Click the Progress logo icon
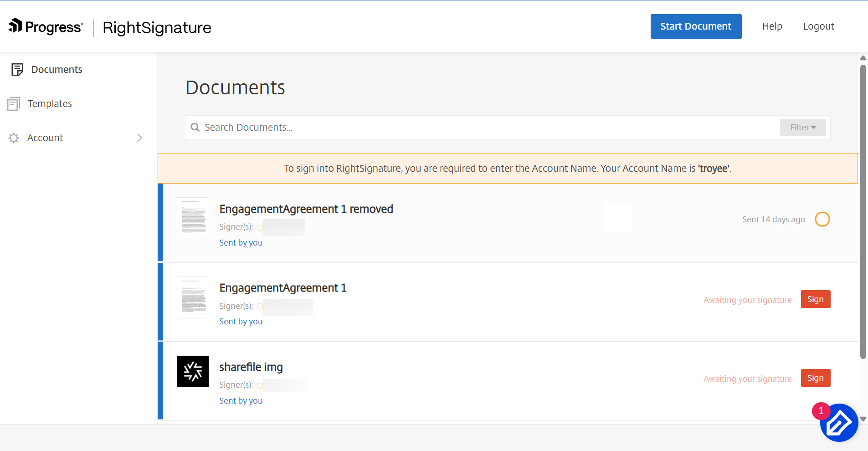868x451 pixels. 15,26
